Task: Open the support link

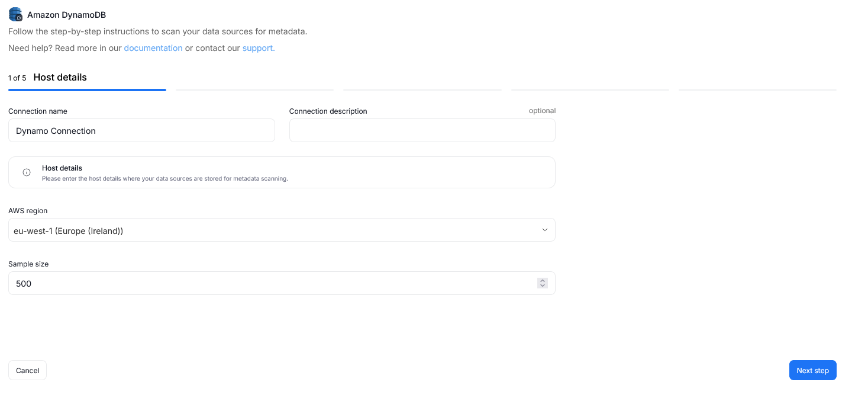Action: click(259, 48)
